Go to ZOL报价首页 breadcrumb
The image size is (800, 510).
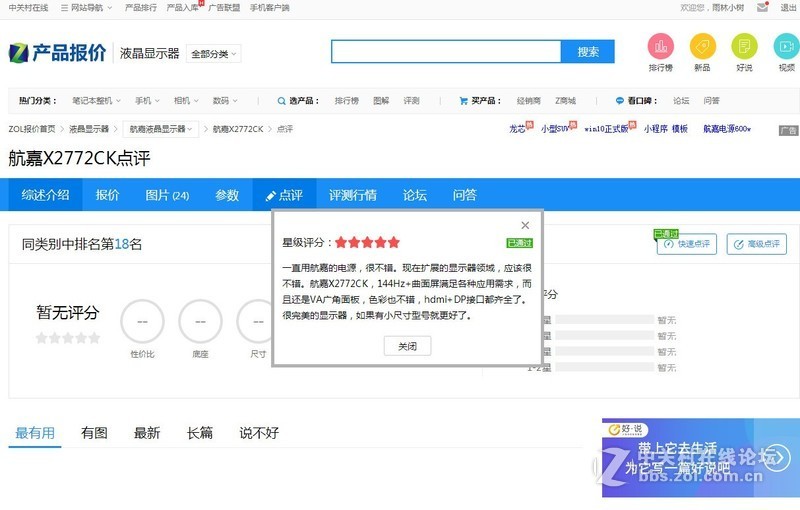point(32,129)
